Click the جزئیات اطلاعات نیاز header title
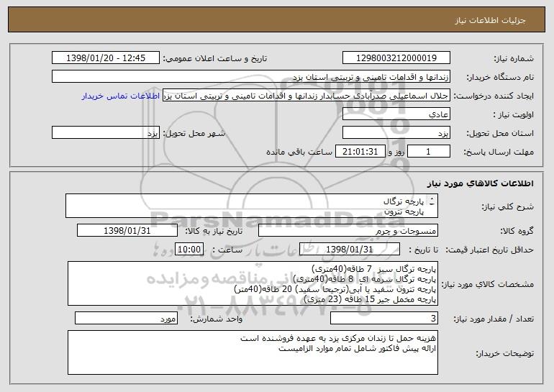This screenshot has height=392, width=554. (x=490, y=20)
